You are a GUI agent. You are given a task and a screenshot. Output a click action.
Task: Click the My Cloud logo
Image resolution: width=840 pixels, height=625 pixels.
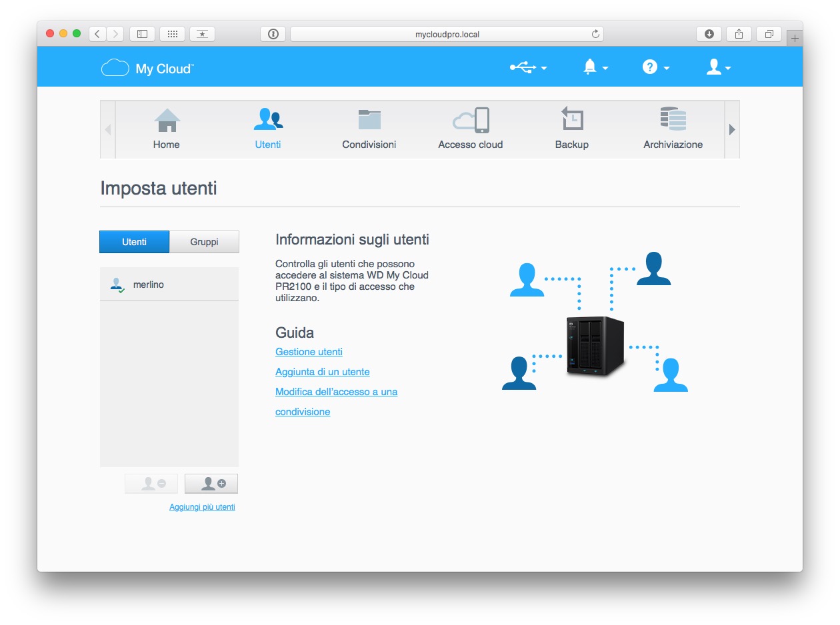(147, 68)
